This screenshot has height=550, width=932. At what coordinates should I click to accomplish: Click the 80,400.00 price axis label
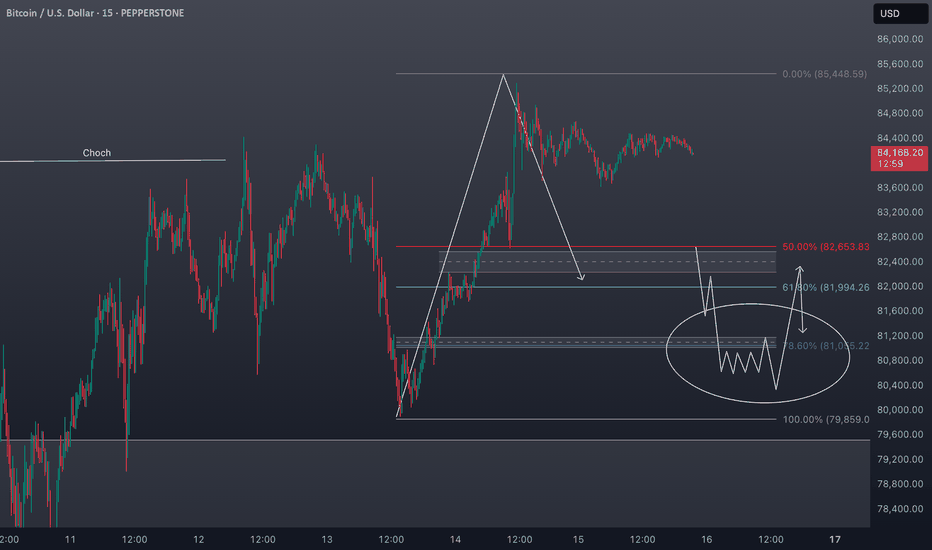click(x=900, y=385)
